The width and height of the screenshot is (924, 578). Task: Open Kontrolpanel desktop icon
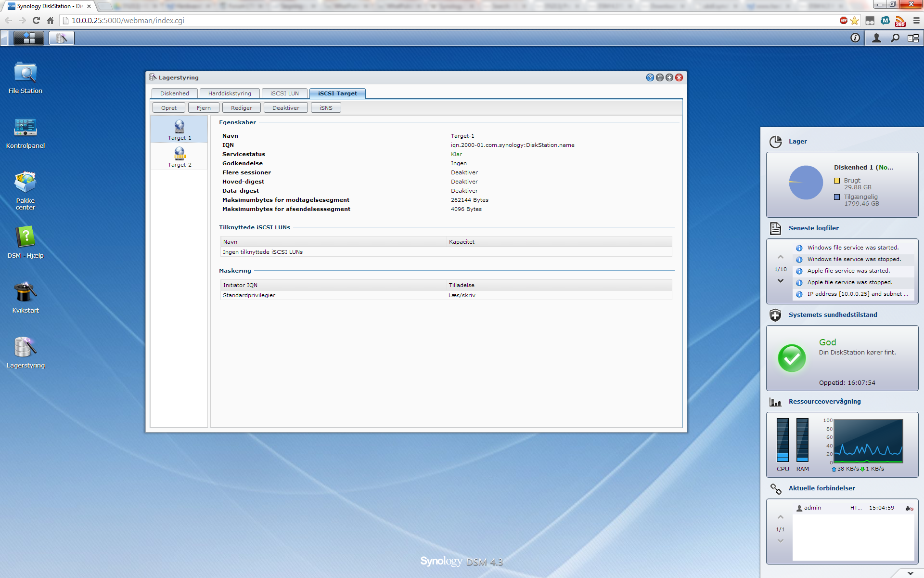(x=26, y=133)
